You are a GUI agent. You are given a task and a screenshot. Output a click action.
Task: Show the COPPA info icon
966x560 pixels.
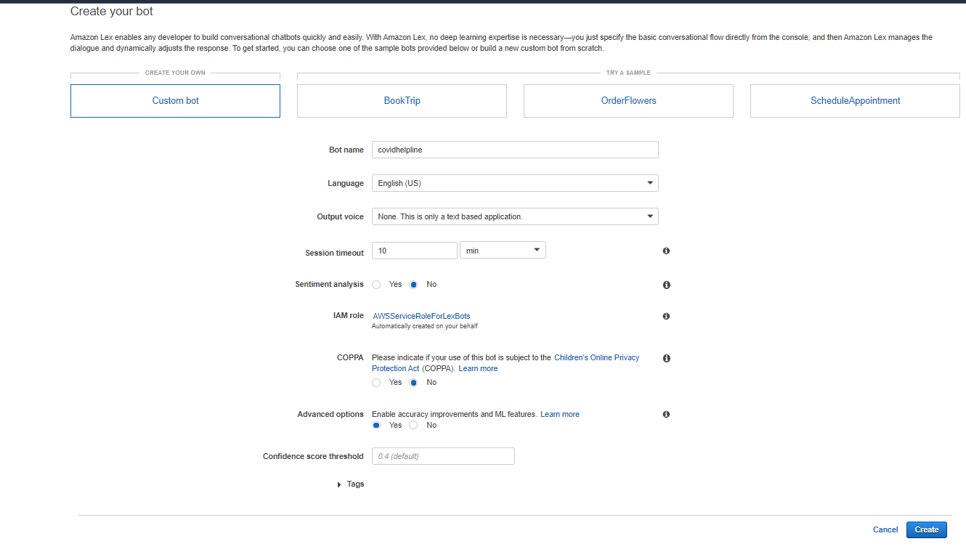coord(666,358)
